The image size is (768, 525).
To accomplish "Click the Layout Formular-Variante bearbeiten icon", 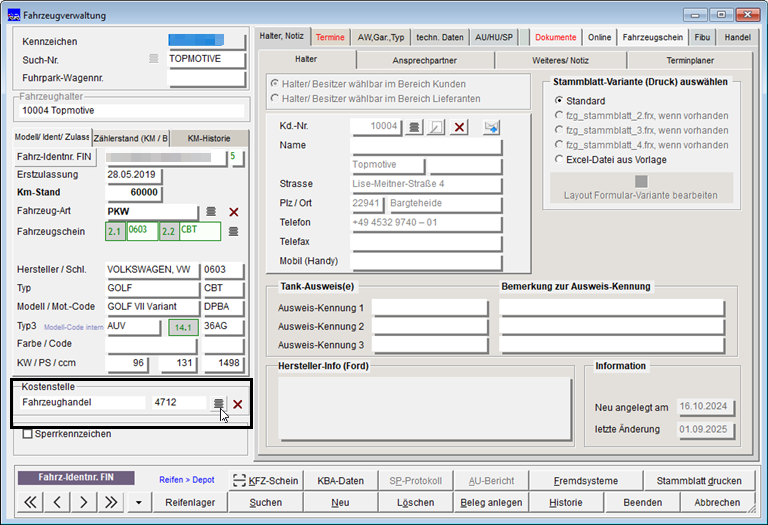I will point(641,182).
